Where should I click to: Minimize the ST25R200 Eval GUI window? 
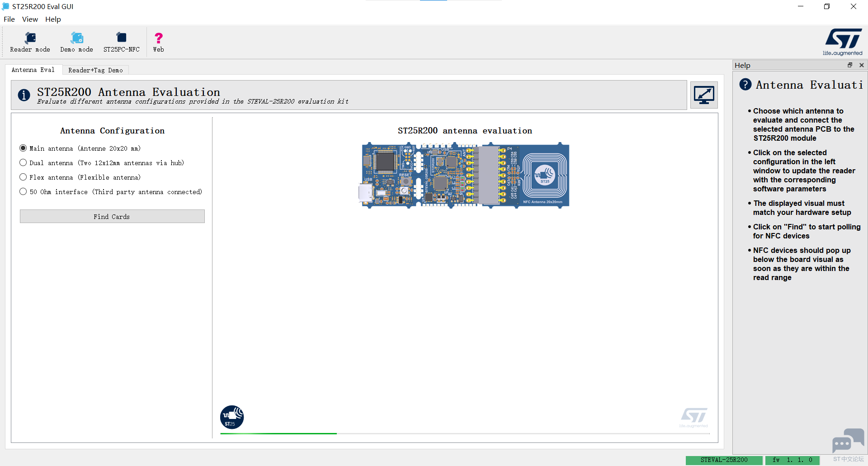pyautogui.click(x=801, y=6)
